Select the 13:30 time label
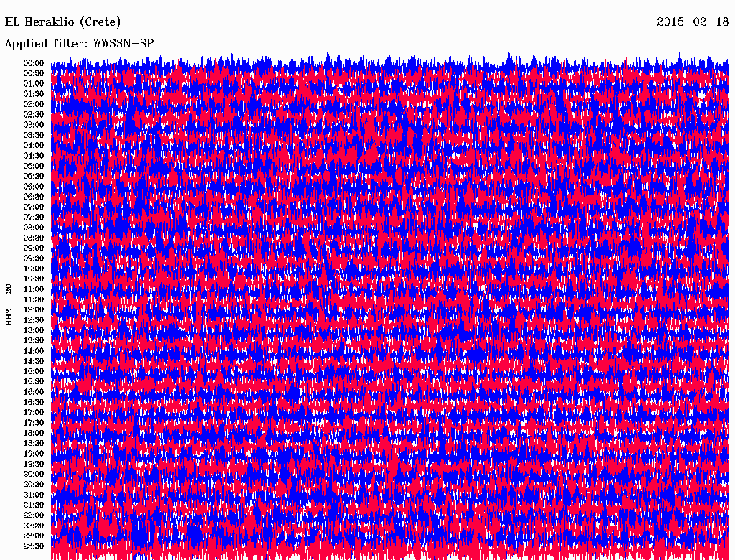Screen dimensions: 735x560 point(33,341)
